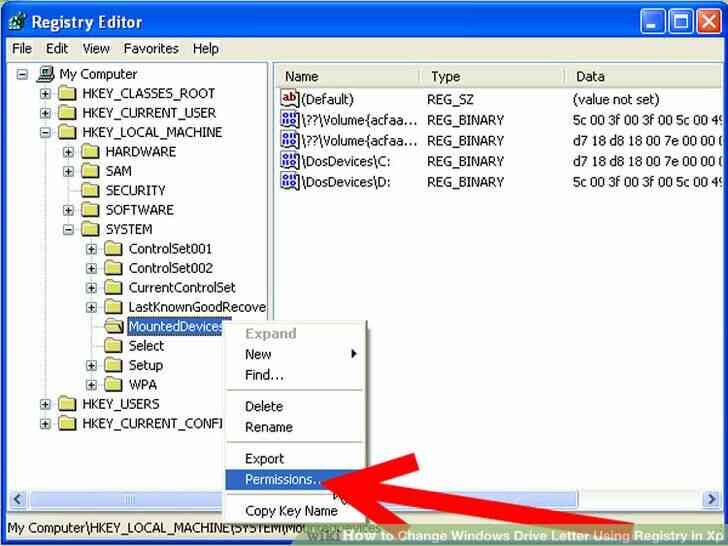Viewport: 728px width, 546px height.
Task: Choose Find... in the context menu
Action: click(x=295, y=375)
